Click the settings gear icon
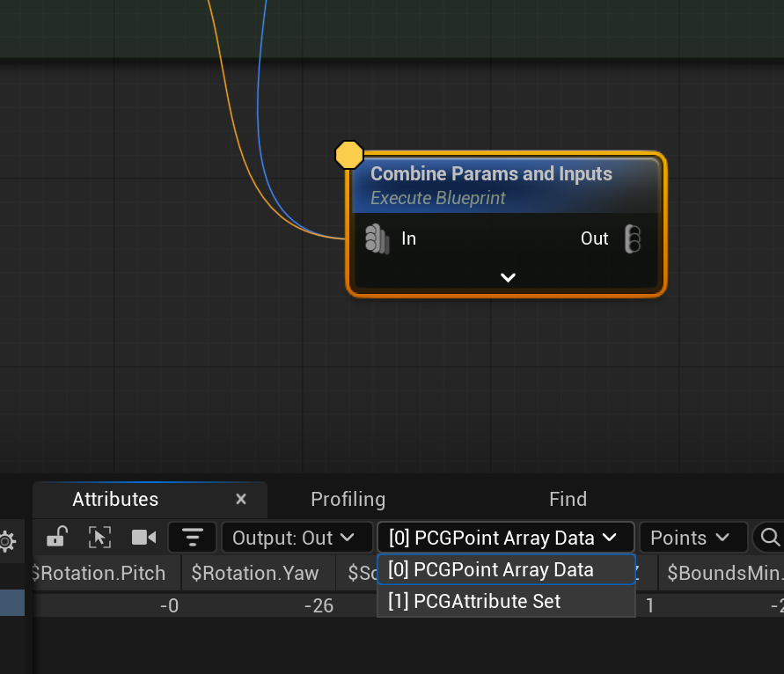784x674 pixels. [7, 540]
